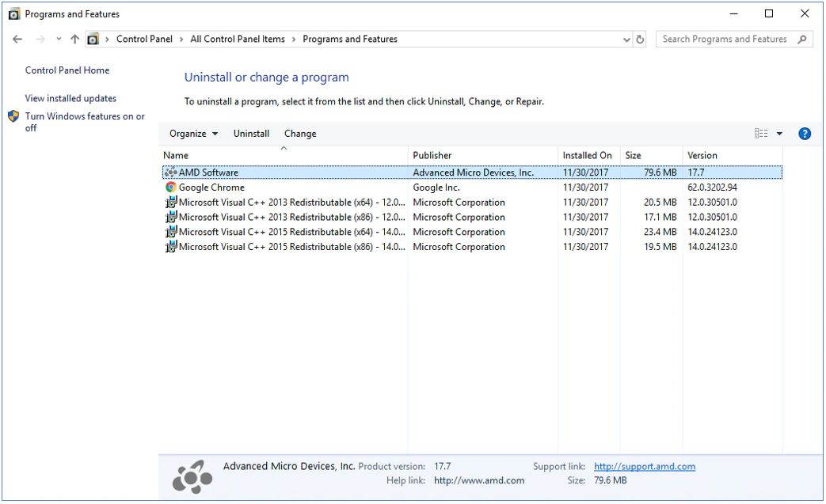Click version 62.0.3202.94 cell
Screen dimensions: 826x504
click(x=712, y=188)
